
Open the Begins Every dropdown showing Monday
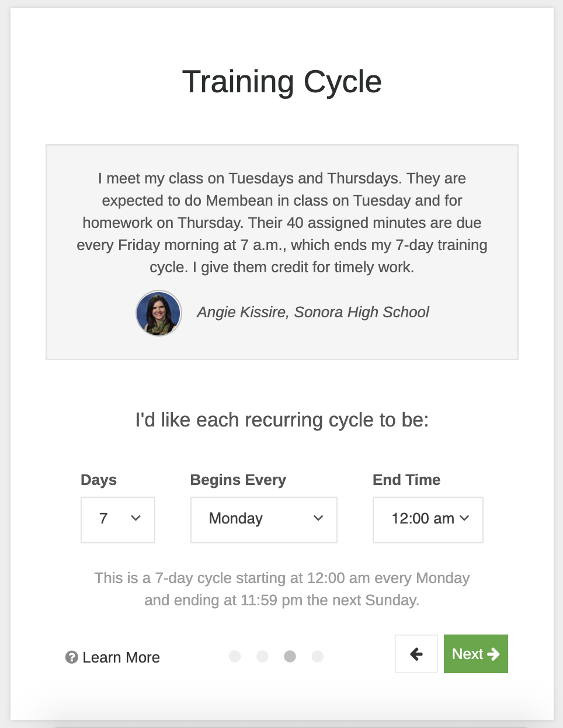[x=263, y=519]
